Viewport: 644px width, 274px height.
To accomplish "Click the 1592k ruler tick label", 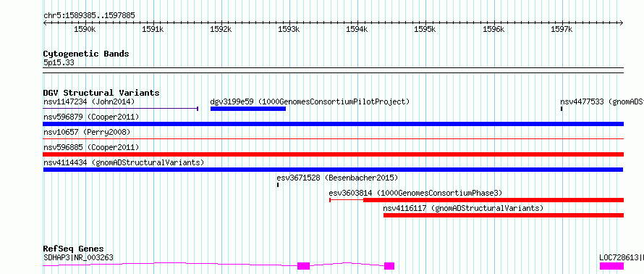I will (221, 30).
